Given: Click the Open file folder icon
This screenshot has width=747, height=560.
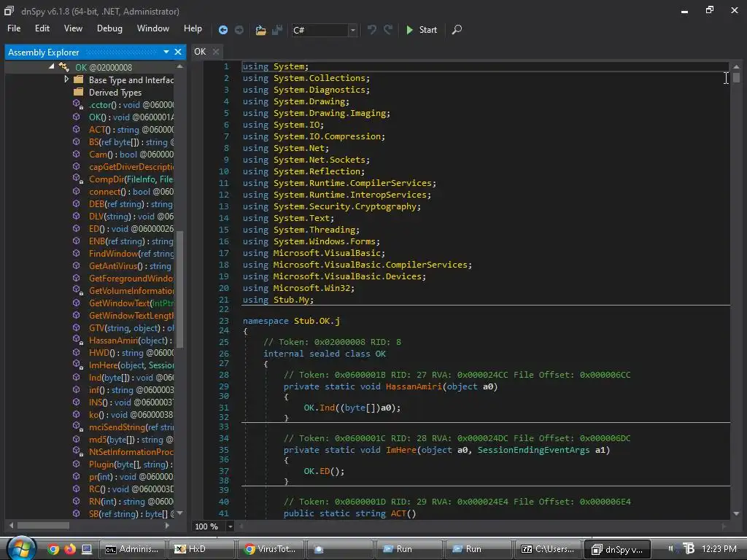Looking at the screenshot, I should click(260, 30).
